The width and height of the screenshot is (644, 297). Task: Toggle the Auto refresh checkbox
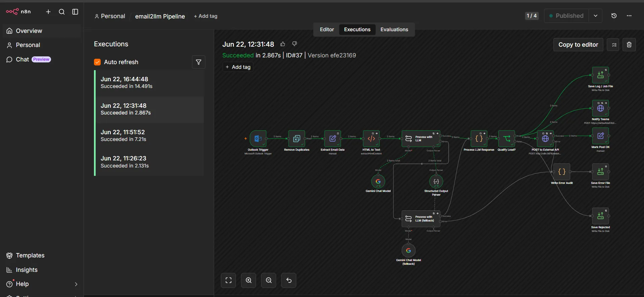pyautogui.click(x=97, y=62)
